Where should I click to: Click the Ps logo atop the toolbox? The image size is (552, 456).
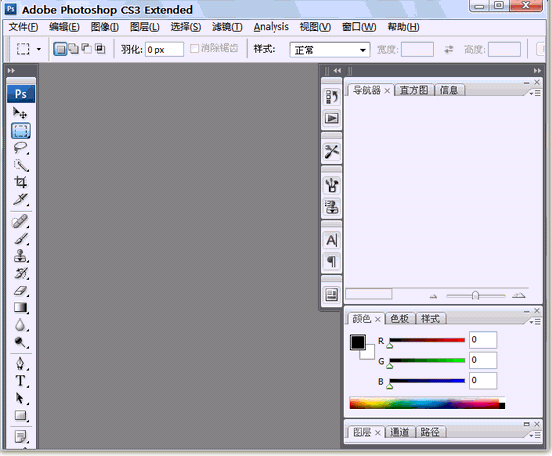21,94
